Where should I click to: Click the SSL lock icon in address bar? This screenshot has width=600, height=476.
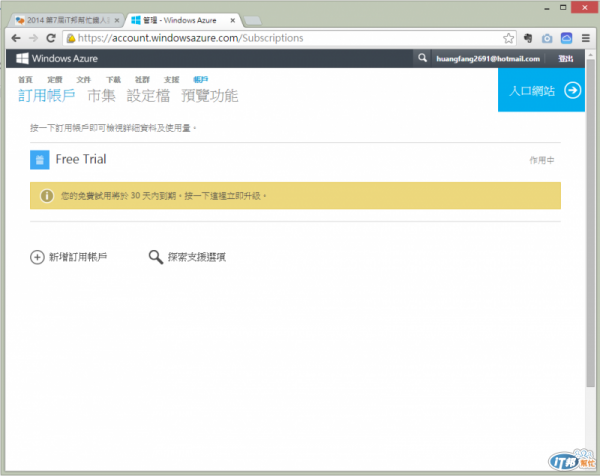pos(71,38)
